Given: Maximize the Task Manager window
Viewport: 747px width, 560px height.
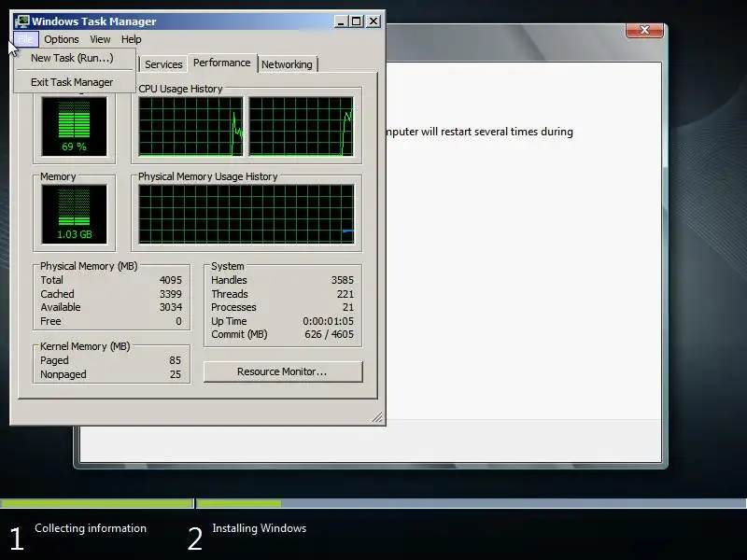Looking at the screenshot, I should [x=357, y=21].
